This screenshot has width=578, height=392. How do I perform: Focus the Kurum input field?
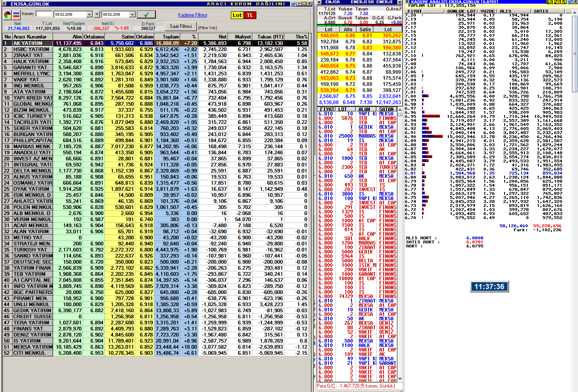[x=44, y=14]
